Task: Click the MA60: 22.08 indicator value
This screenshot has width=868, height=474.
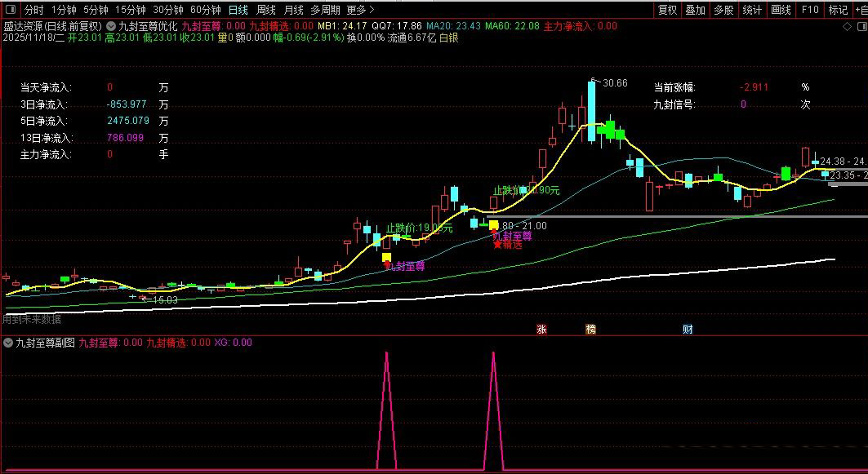Action: point(512,26)
